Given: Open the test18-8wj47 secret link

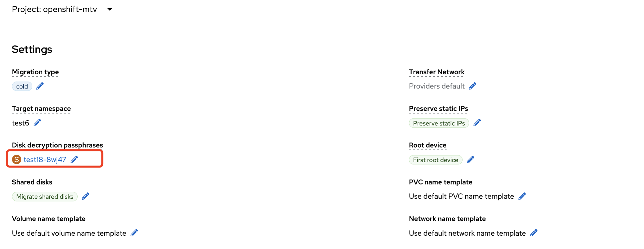Looking at the screenshot, I should click(45, 160).
